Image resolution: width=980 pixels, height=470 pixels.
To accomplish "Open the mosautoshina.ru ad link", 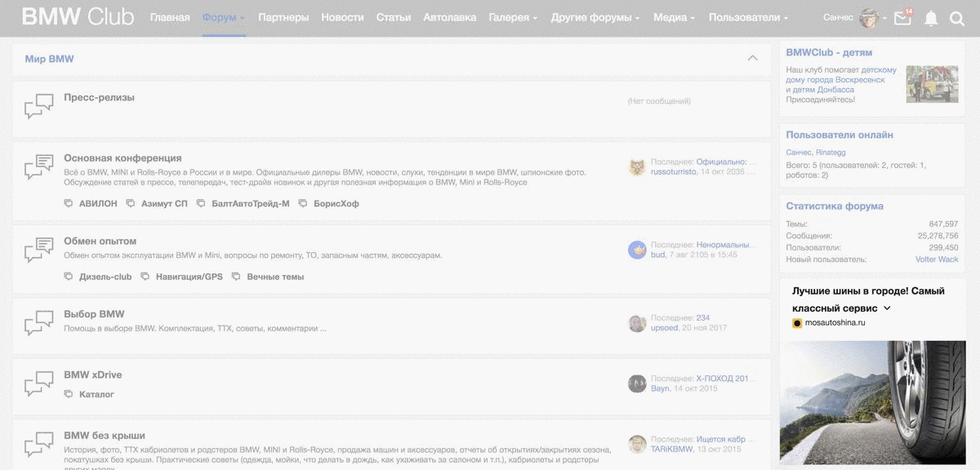I will click(x=835, y=322).
